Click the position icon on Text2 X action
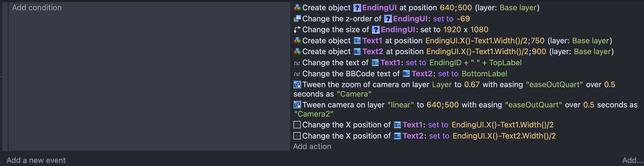 297,136
